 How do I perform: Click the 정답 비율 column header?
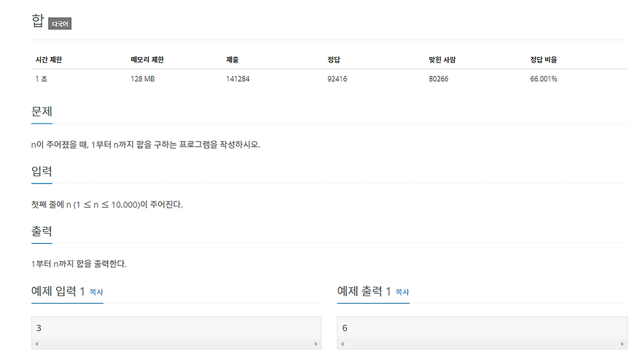point(543,60)
